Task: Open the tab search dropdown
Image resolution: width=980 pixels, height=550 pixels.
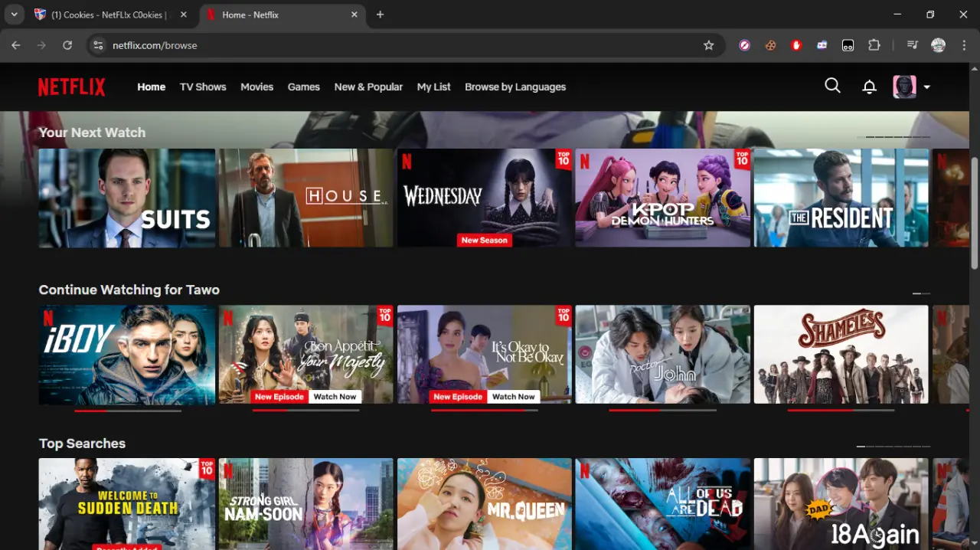Action: coord(14,15)
